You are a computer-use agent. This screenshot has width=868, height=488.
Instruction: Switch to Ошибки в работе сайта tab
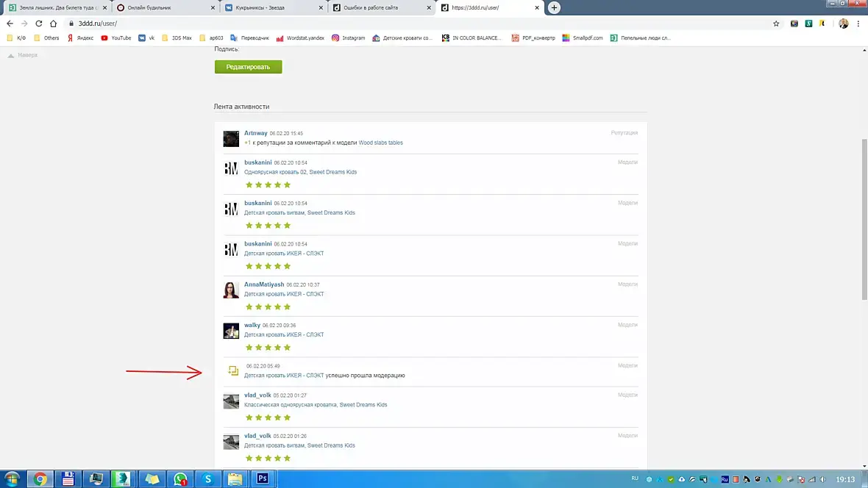381,8
